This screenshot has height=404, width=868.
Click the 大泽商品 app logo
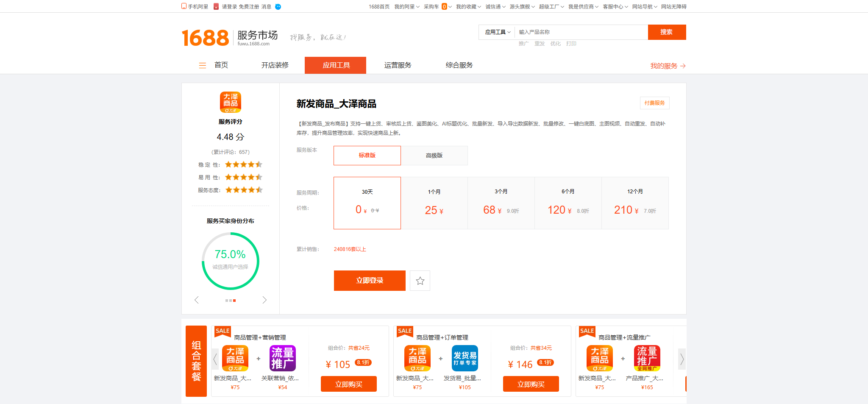click(x=231, y=102)
